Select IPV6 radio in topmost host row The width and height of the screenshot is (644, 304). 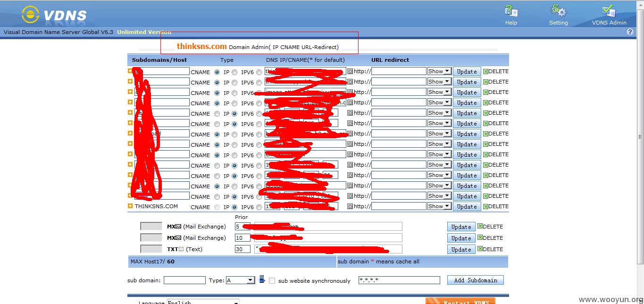pyautogui.click(x=259, y=72)
